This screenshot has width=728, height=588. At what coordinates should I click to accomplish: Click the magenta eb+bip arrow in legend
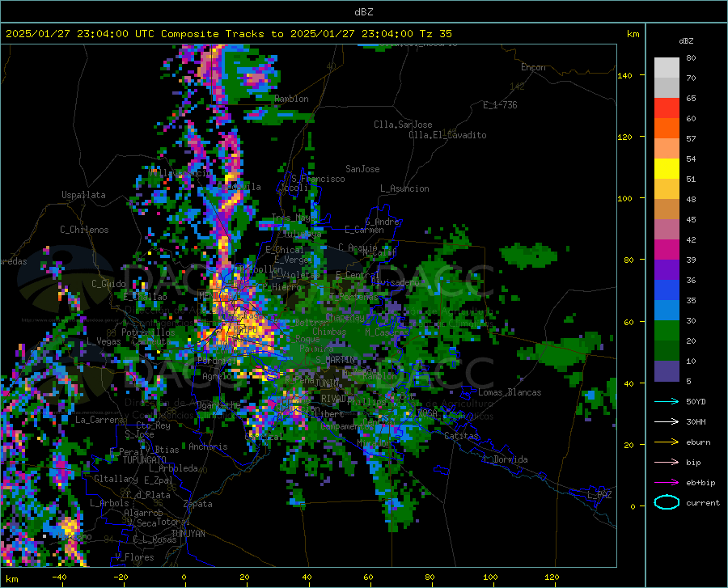click(667, 483)
